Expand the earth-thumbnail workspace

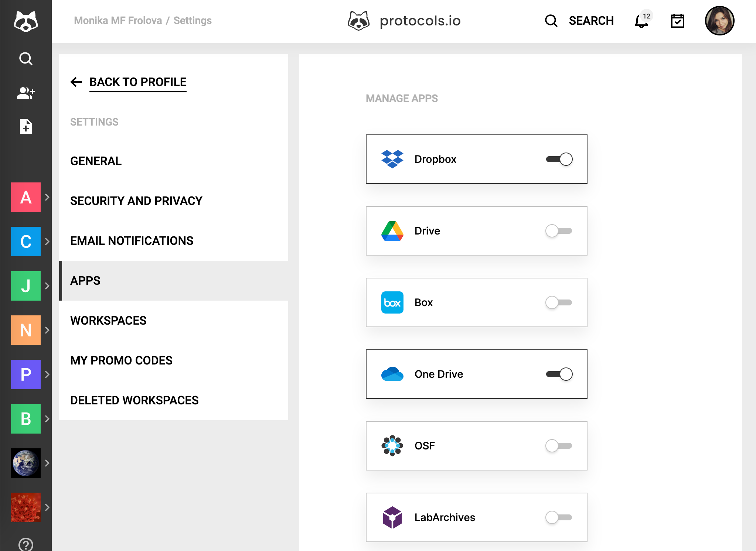47,463
